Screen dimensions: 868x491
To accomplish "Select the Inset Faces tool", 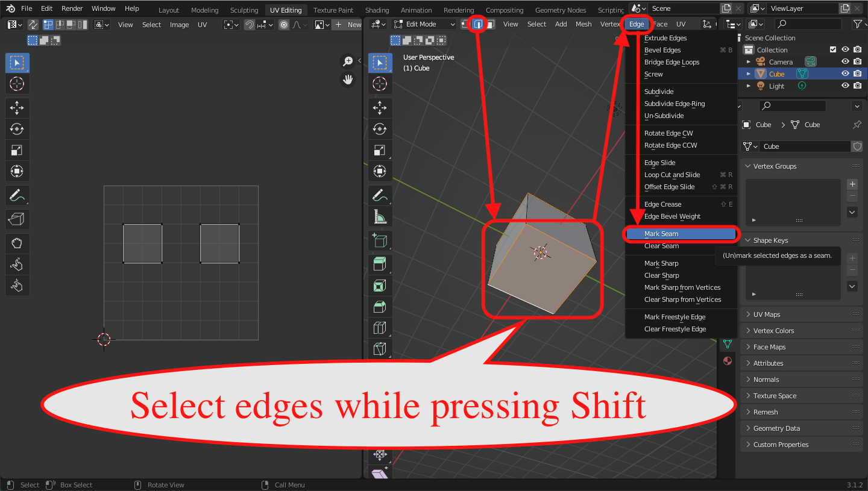I will coord(380,285).
